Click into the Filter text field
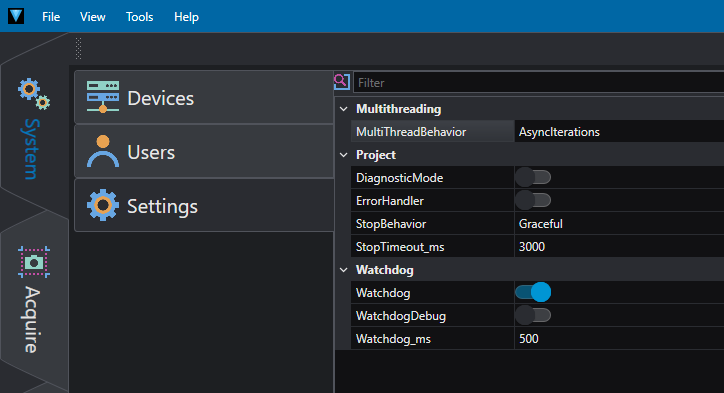Screen dimensions: 724x393 tap(538, 83)
